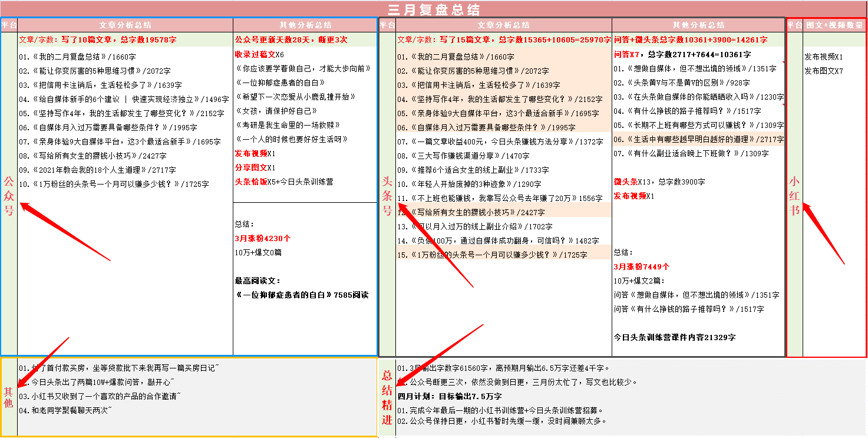
Task: Select the "头条号" platform label cell
Action: tap(387, 195)
